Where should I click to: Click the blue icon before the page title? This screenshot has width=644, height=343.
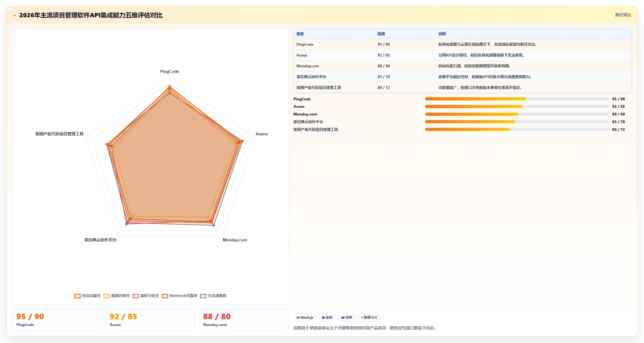coord(15,15)
